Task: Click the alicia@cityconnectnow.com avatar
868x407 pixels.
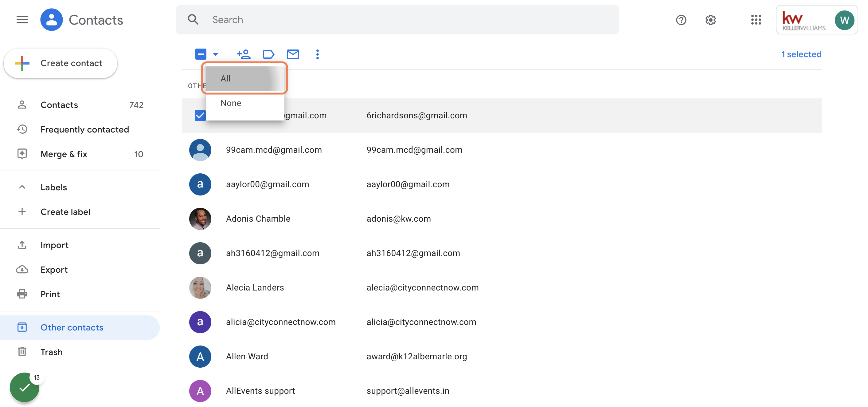Action: [x=200, y=322]
